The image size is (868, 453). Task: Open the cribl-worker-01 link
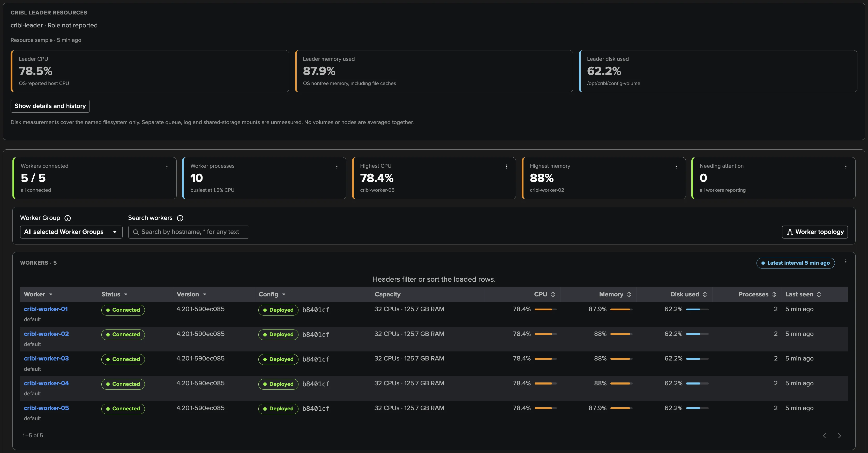(46, 309)
